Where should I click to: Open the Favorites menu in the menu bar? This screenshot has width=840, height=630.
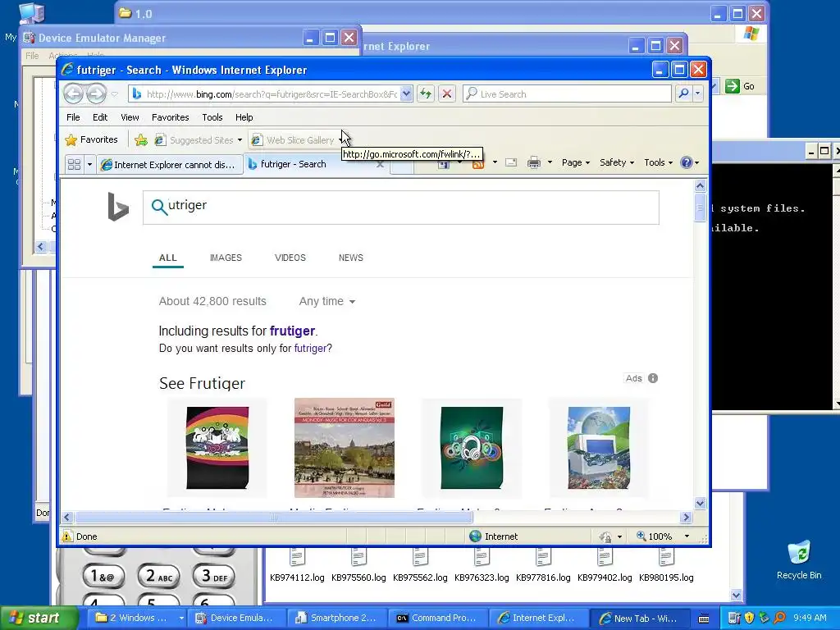pyautogui.click(x=171, y=117)
